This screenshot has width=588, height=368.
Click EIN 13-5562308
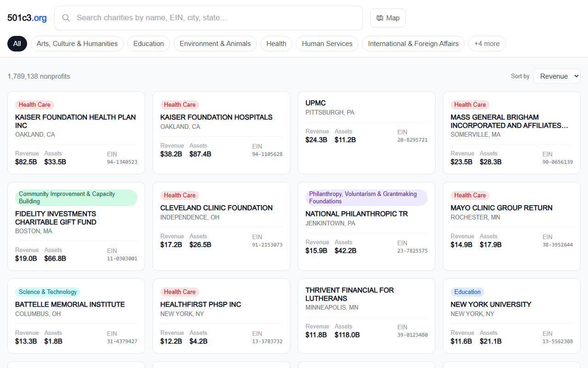[x=558, y=341]
